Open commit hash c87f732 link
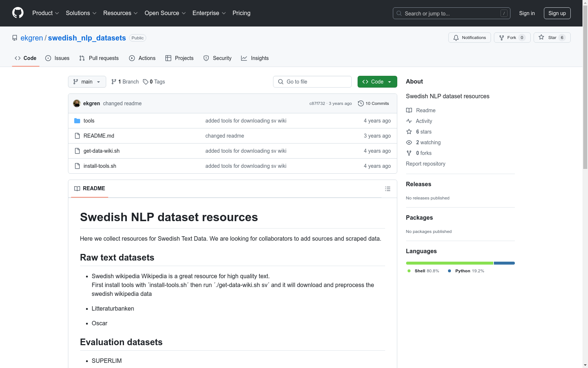 pyautogui.click(x=317, y=103)
